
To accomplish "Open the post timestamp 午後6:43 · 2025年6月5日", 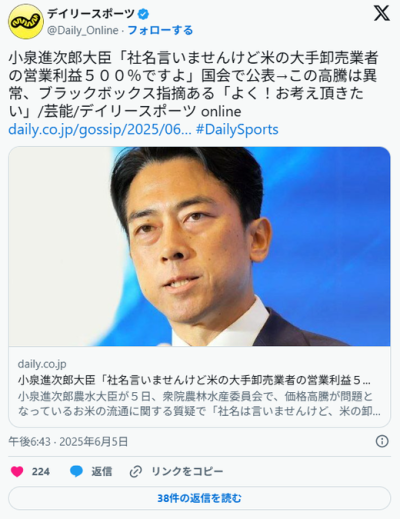I will (68, 442).
